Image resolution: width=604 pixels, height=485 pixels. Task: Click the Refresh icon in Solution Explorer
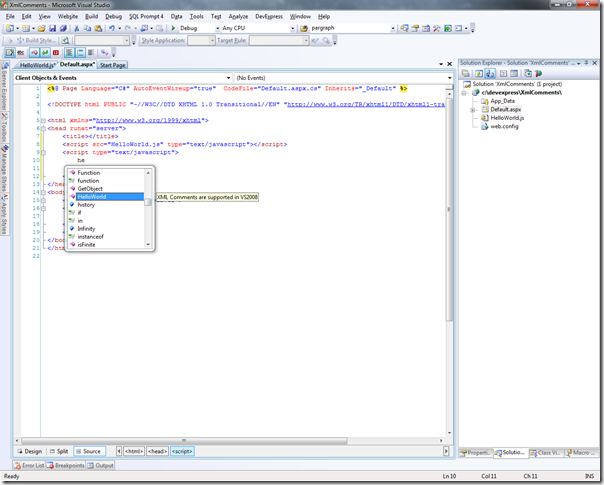478,73
